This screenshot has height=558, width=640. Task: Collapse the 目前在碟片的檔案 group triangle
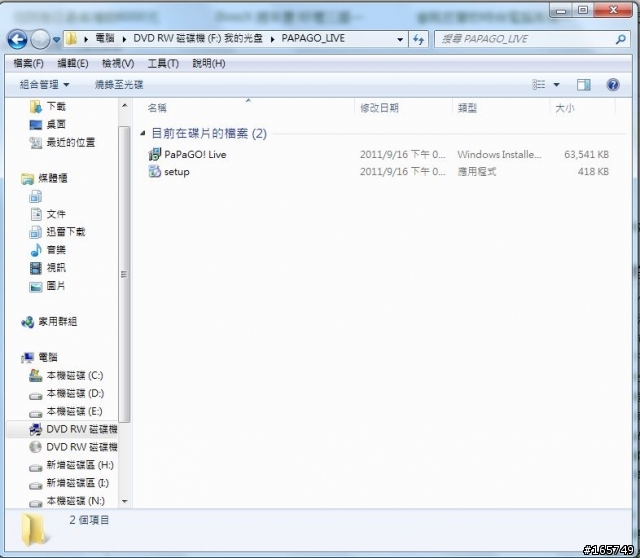pos(142,133)
